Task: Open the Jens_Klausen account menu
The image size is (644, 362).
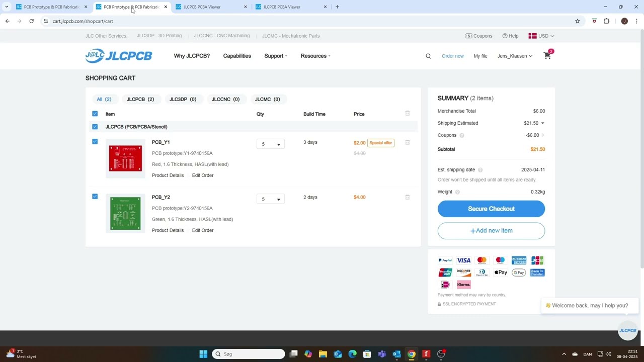Action: (x=515, y=56)
